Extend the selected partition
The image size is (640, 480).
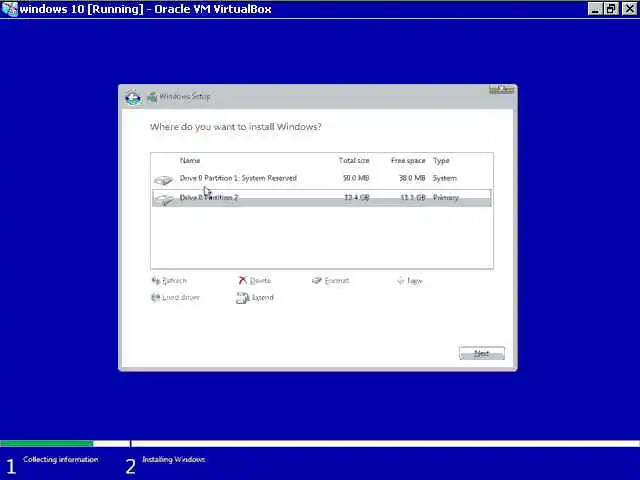pyautogui.click(x=262, y=298)
